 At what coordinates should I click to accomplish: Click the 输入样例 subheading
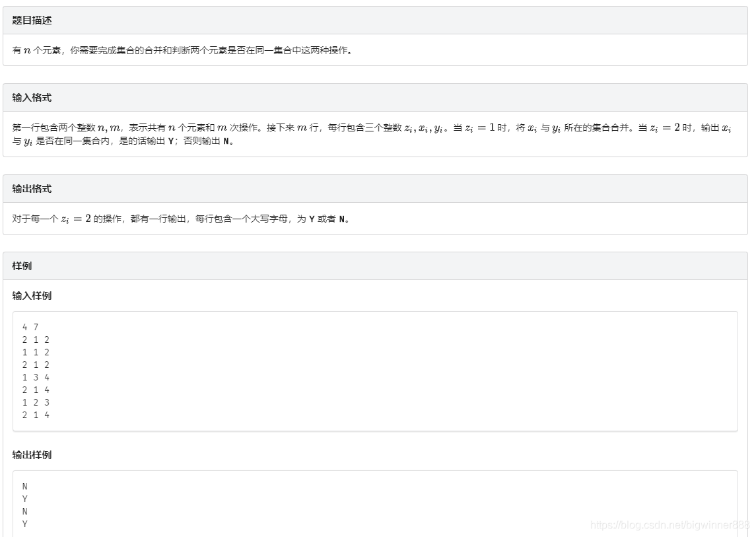coord(32,296)
